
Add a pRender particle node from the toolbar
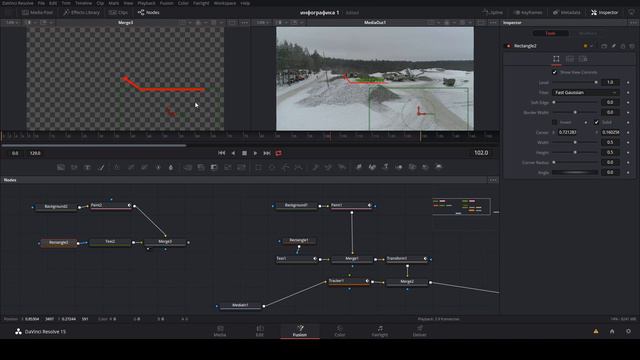click(342, 167)
